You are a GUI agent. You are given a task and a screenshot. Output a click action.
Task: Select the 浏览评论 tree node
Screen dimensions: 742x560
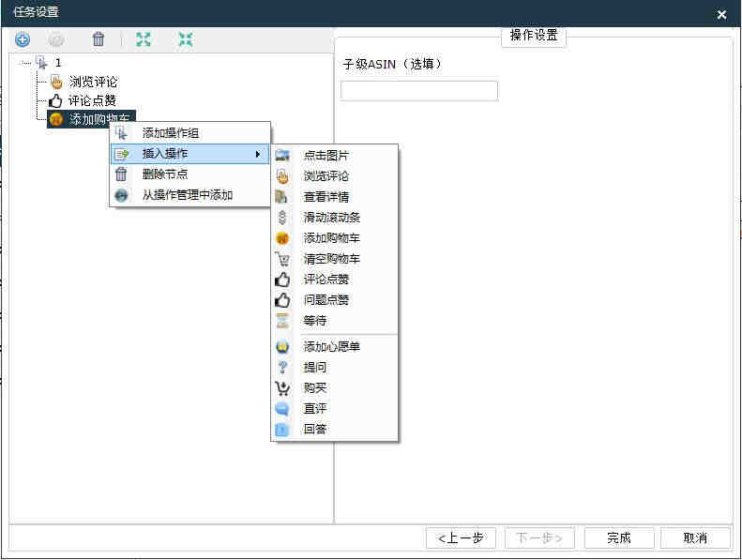click(x=93, y=82)
